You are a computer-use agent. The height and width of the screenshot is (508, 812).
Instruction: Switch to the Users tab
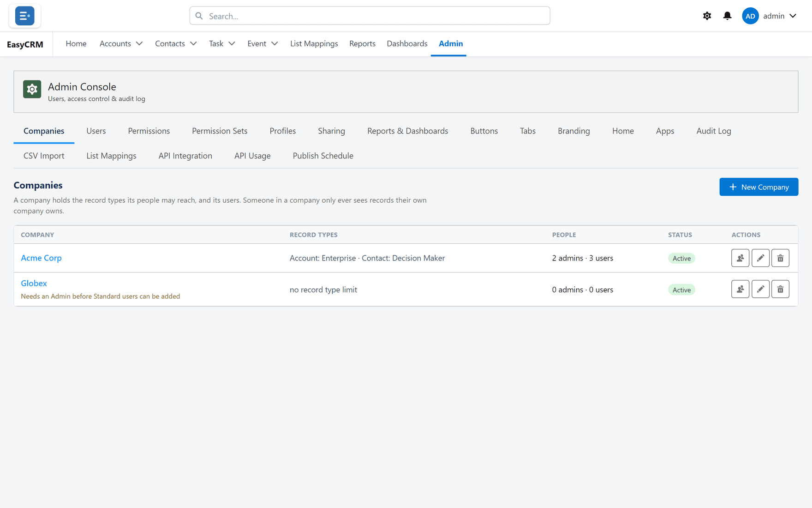click(96, 131)
